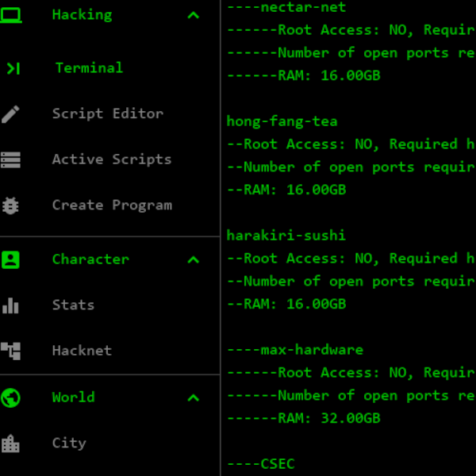Open the Create Program page

111,205
